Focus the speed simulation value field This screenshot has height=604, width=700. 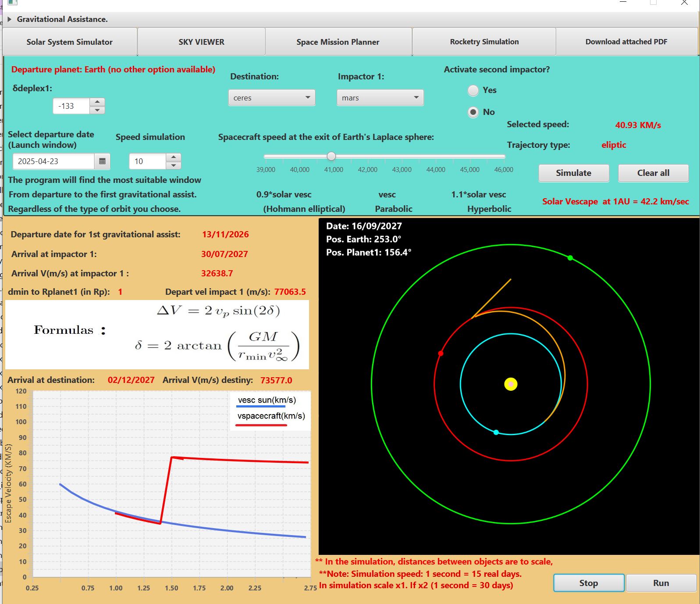tap(148, 161)
